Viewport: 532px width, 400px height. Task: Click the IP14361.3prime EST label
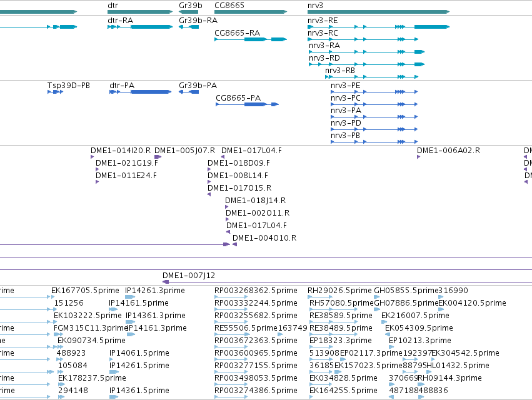[x=156, y=316]
